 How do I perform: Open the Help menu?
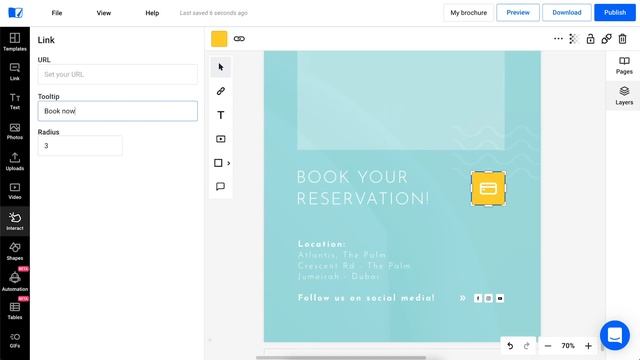pos(152,13)
